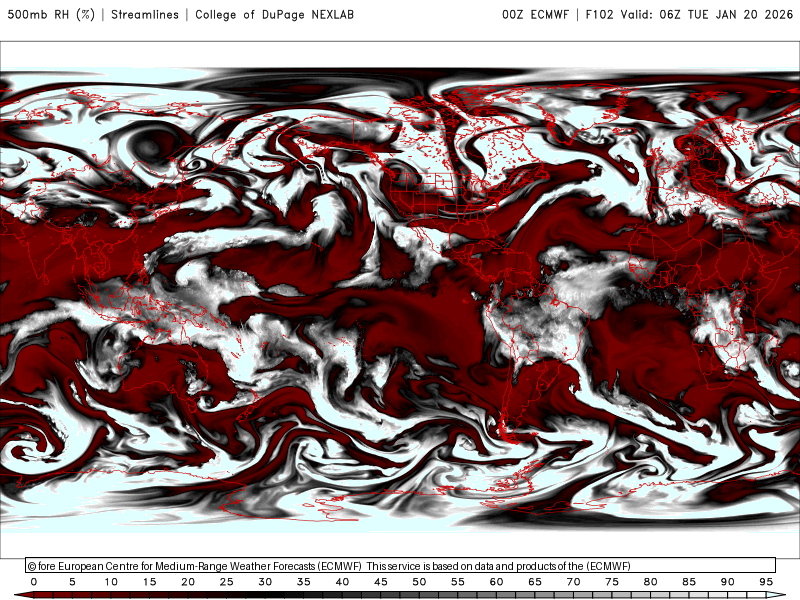The width and height of the screenshot is (800, 600).
Task: Click the "50" color scale label
Action: pyautogui.click(x=419, y=582)
